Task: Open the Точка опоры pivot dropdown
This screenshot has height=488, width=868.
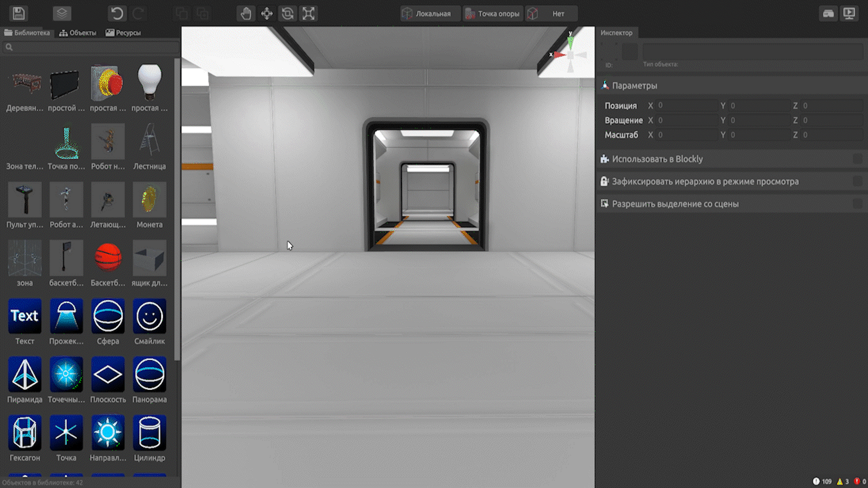Action: click(493, 14)
